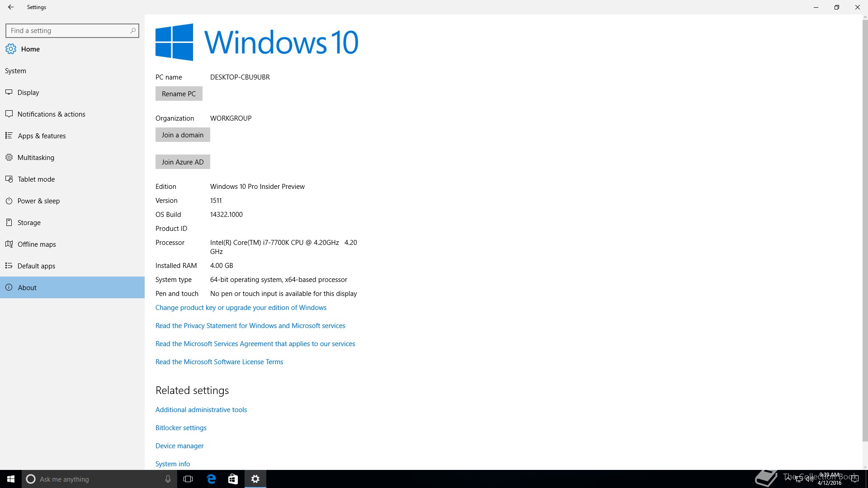
Task: Open Task View on the taskbar
Action: tap(188, 479)
